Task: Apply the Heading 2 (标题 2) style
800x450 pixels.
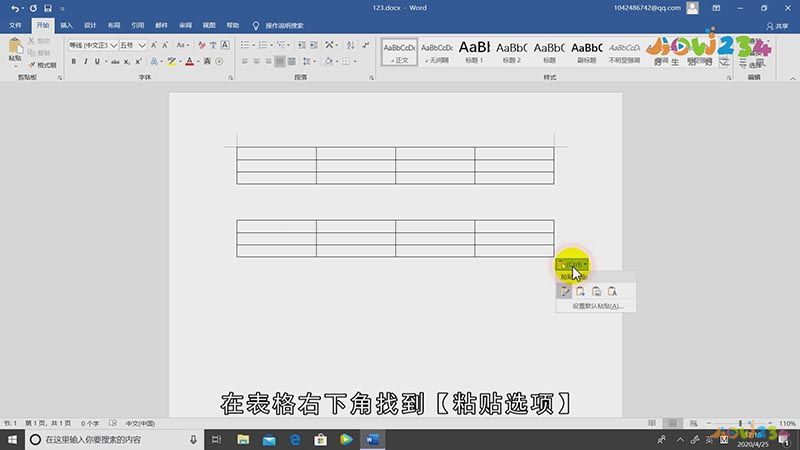Action: click(512, 52)
